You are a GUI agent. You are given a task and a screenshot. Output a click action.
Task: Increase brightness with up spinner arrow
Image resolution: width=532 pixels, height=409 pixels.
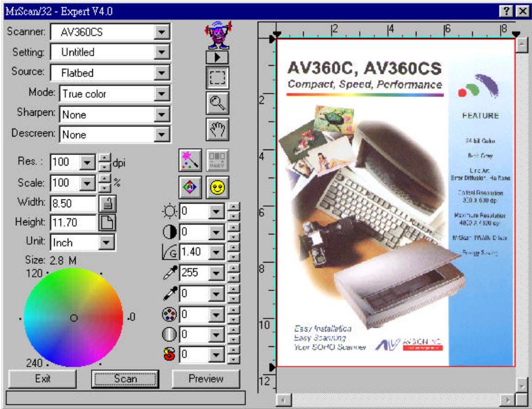[234, 207]
